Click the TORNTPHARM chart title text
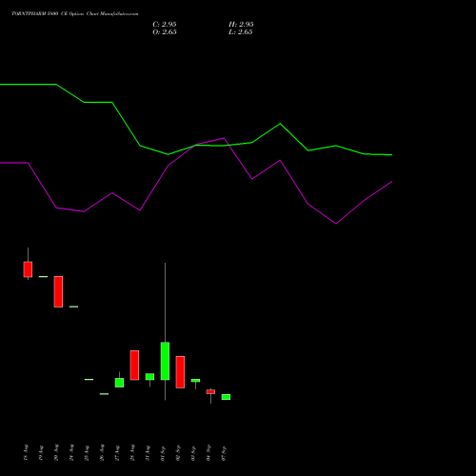 pyautogui.click(x=75, y=13)
